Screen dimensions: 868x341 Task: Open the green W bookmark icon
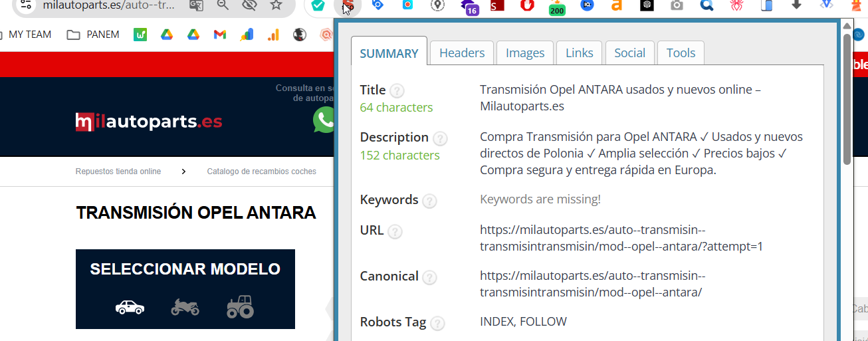point(140,35)
